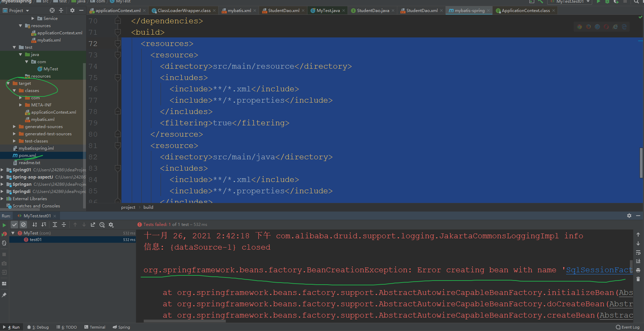Debug MyTest.test01 from top toolbar
644x331 pixels.
(x=607, y=2)
